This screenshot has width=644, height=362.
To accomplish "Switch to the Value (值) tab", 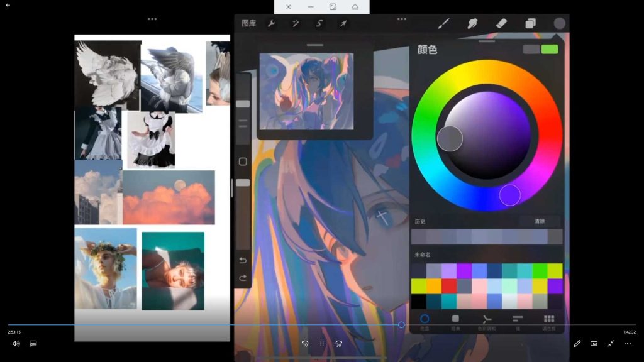I will point(518,322).
